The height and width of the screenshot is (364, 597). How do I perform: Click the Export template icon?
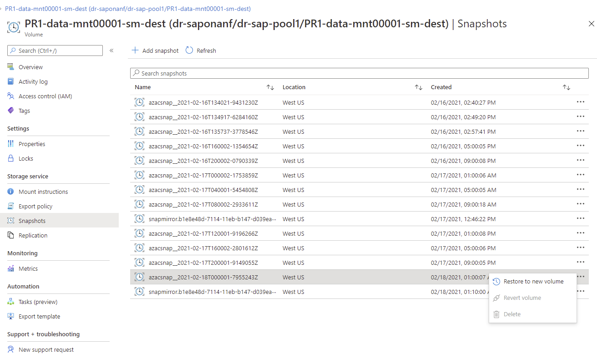coord(11,316)
